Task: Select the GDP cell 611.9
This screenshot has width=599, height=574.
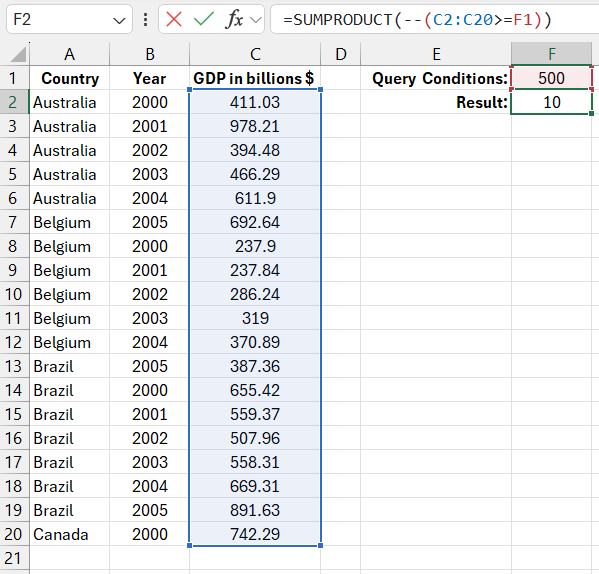Action: tap(255, 198)
